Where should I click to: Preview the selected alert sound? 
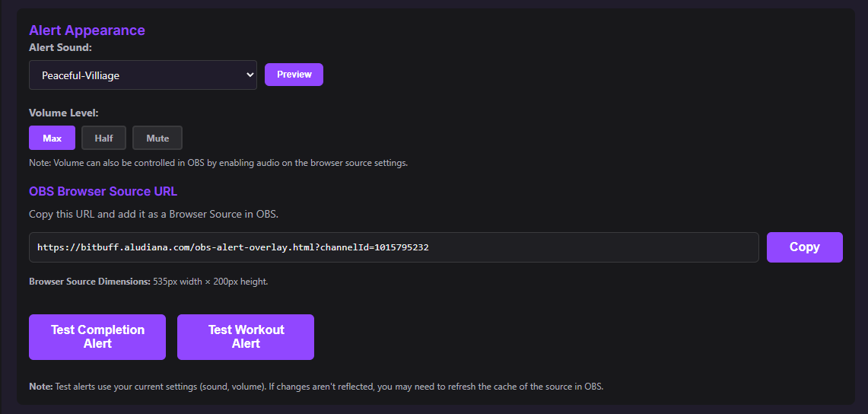(x=294, y=75)
